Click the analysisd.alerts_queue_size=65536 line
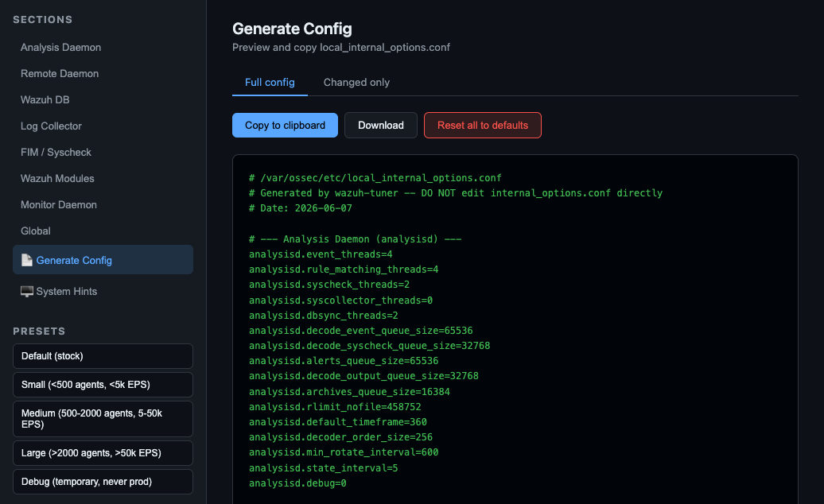 [x=344, y=361]
